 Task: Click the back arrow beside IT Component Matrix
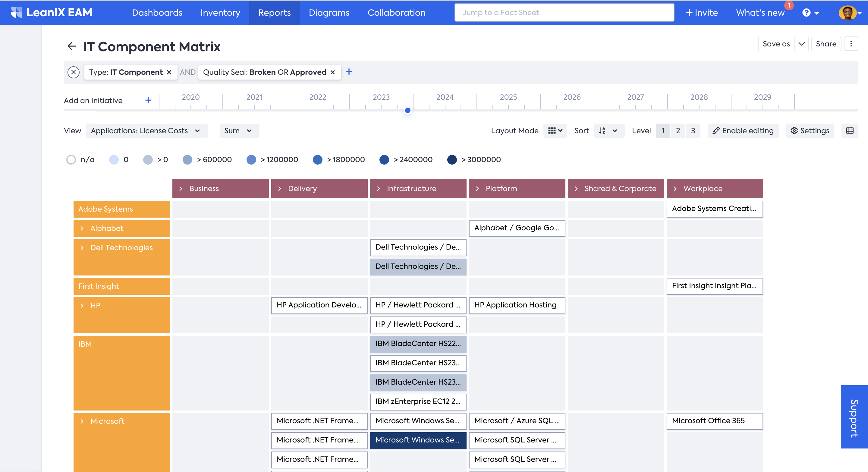(x=71, y=46)
